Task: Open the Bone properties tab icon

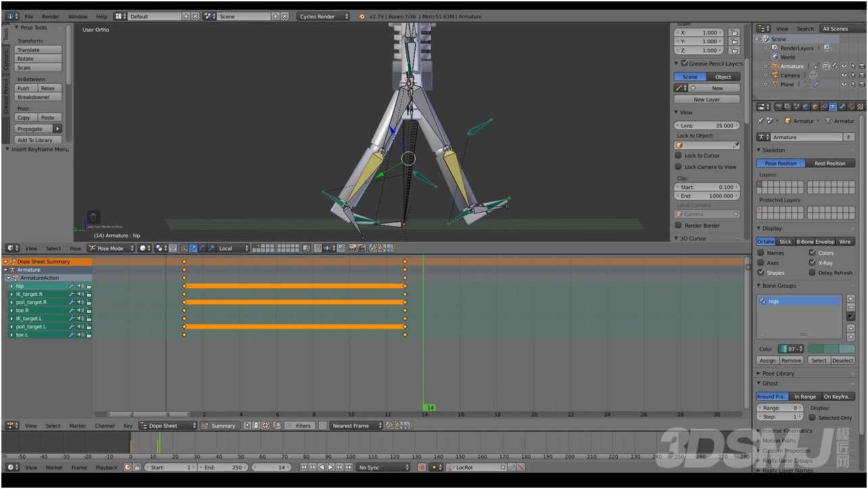Action: pyautogui.click(x=844, y=107)
